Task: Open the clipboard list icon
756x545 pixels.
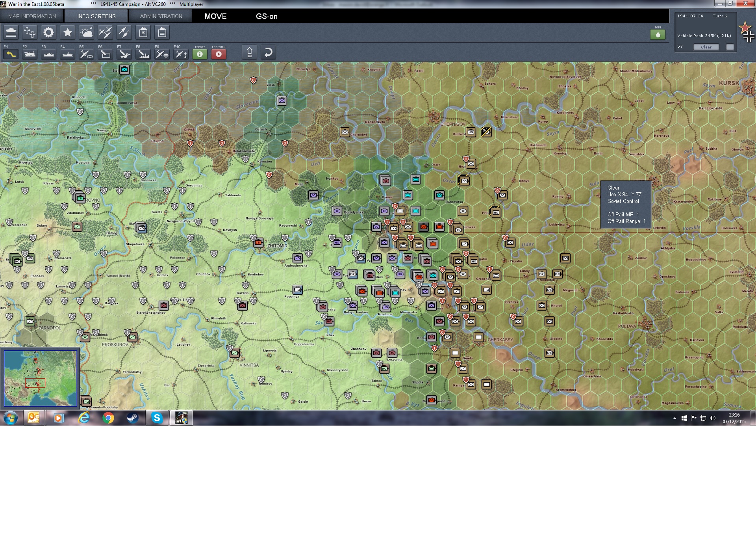Action: (x=162, y=32)
